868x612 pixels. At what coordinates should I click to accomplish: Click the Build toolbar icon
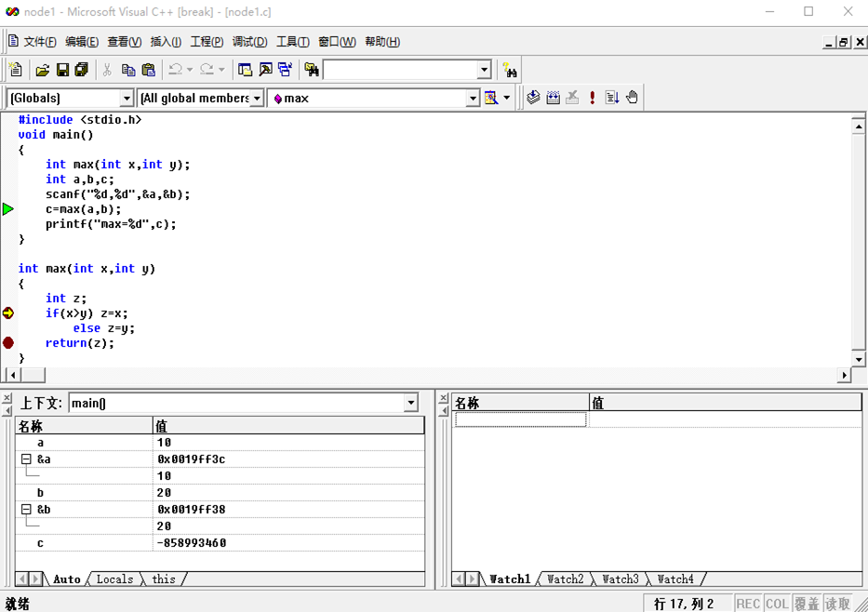553,98
